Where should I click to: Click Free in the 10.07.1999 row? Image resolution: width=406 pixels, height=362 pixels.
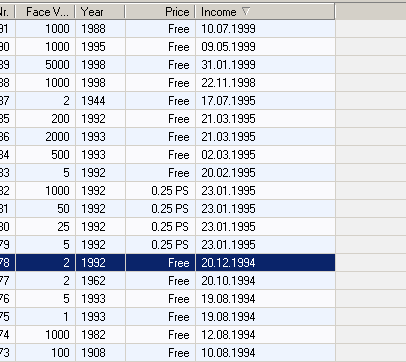(x=179, y=29)
